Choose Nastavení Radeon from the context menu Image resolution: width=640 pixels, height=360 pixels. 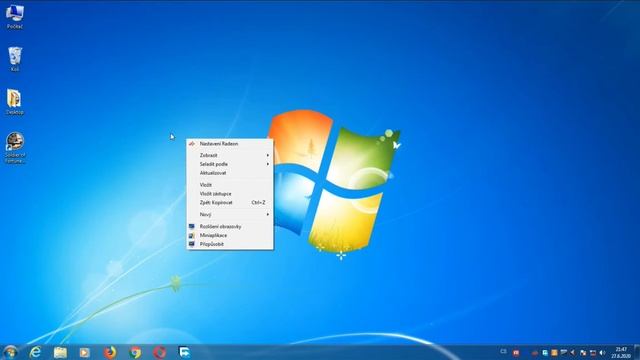(230, 144)
